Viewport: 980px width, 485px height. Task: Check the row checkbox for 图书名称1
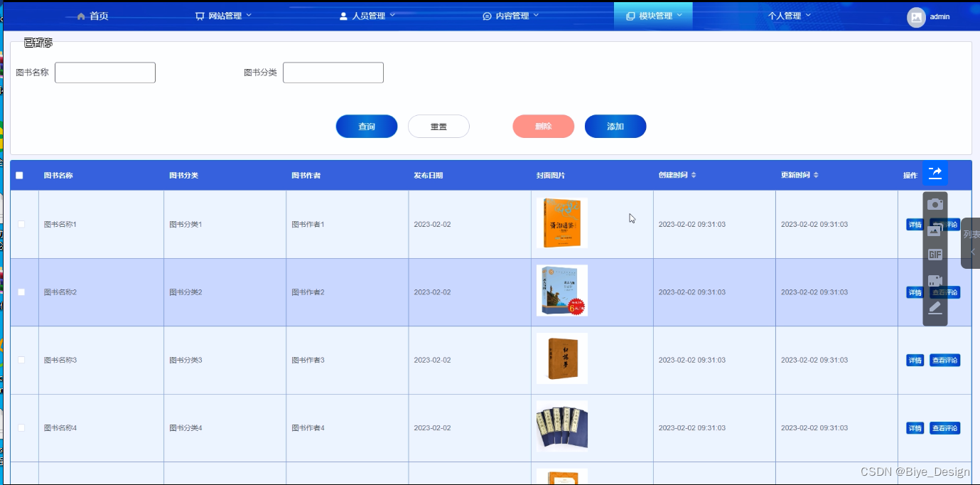[x=21, y=224]
